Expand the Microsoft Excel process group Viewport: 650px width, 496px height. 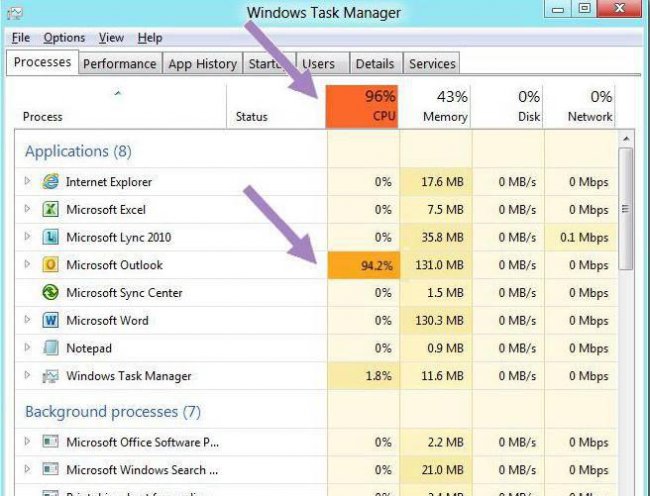tap(27, 209)
